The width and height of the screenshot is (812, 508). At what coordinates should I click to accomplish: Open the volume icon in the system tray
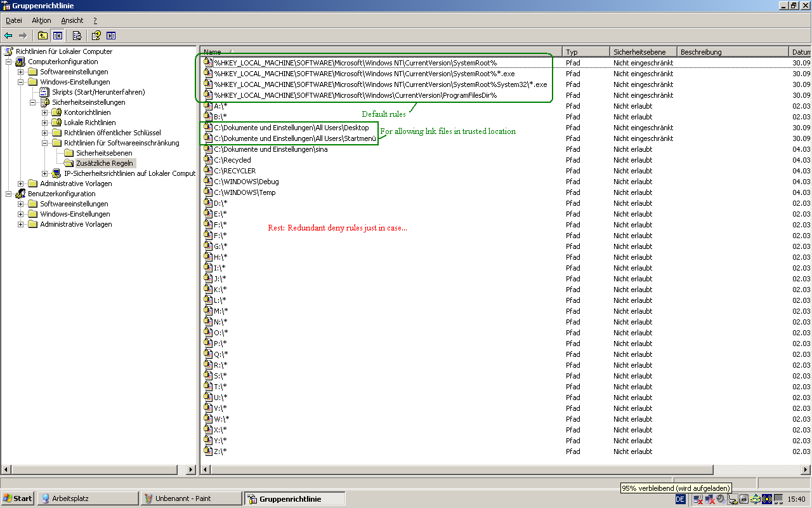pyautogui.click(x=720, y=499)
